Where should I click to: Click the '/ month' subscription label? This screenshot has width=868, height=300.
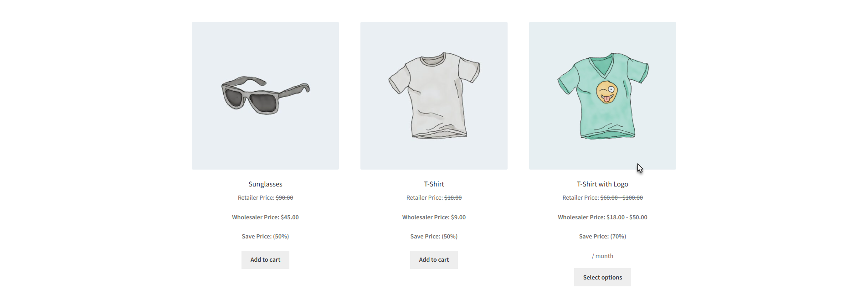602,256
